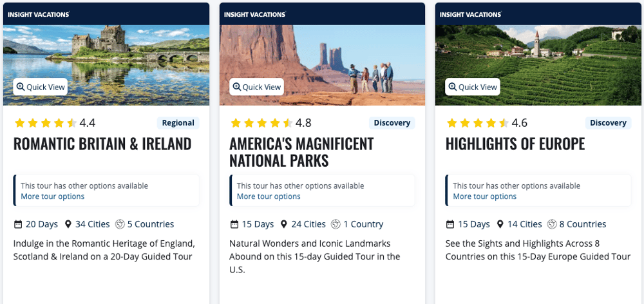
Task: Click the location pin icon beside 14 Cities
Action: [500, 224]
